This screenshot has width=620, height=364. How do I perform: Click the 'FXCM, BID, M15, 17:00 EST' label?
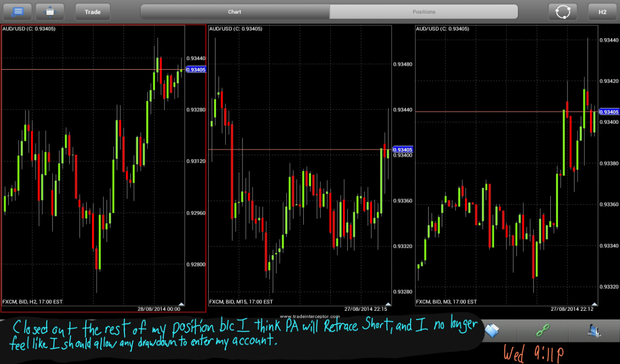pos(241,302)
